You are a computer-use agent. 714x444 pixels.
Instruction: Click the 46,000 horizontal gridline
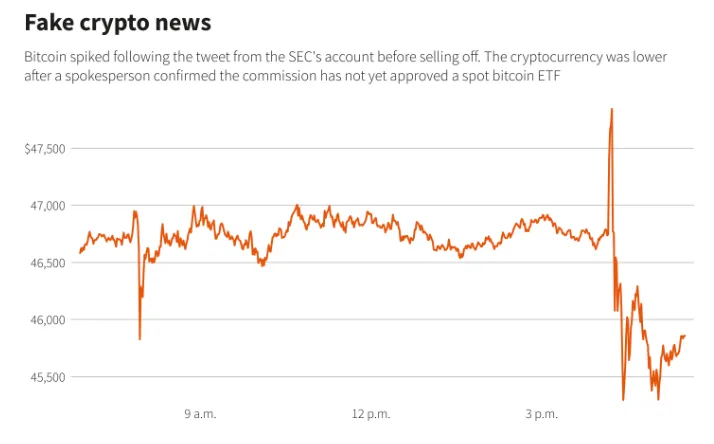382,320
